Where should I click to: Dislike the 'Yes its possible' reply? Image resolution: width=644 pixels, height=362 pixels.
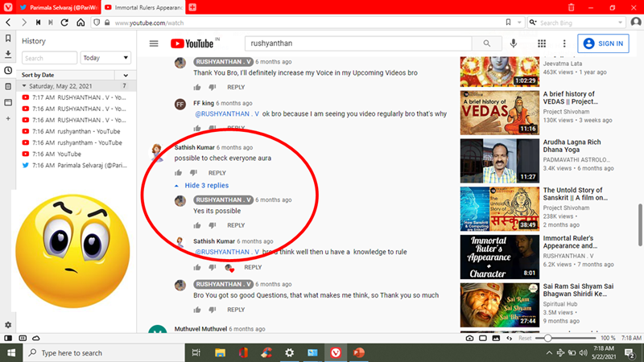(x=213, y=225)
